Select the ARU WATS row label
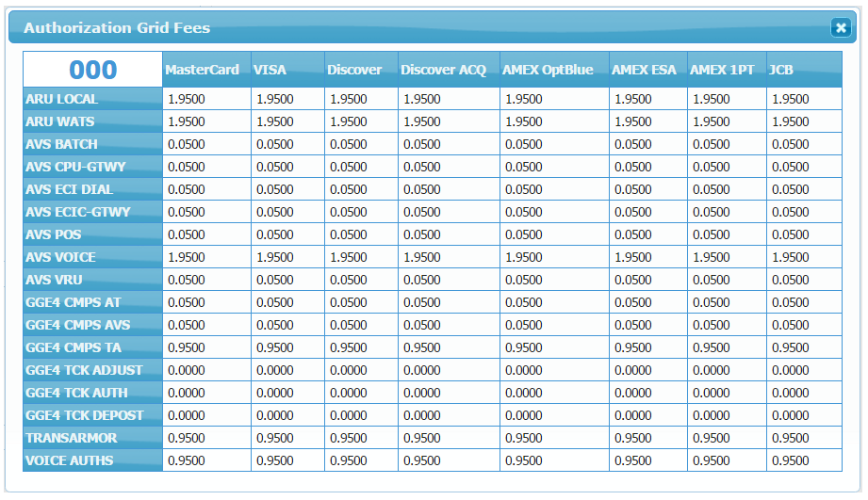This screenshot has width=868, height=500. (93, 121)
